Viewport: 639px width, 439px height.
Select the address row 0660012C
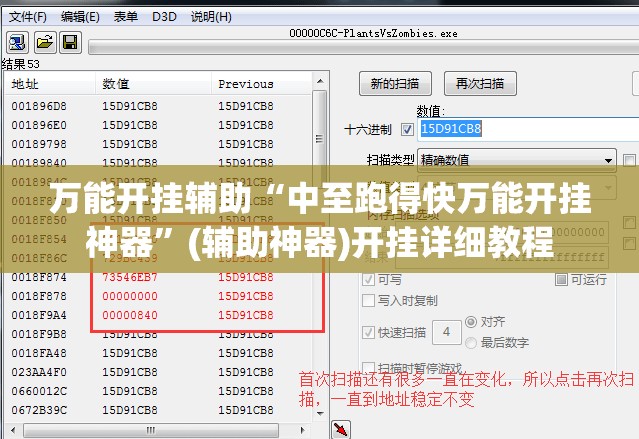click(158, 391)
